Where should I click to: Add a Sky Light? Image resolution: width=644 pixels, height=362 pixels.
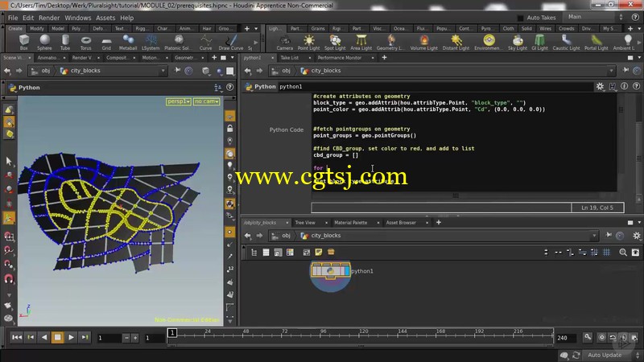pos(518,43)
